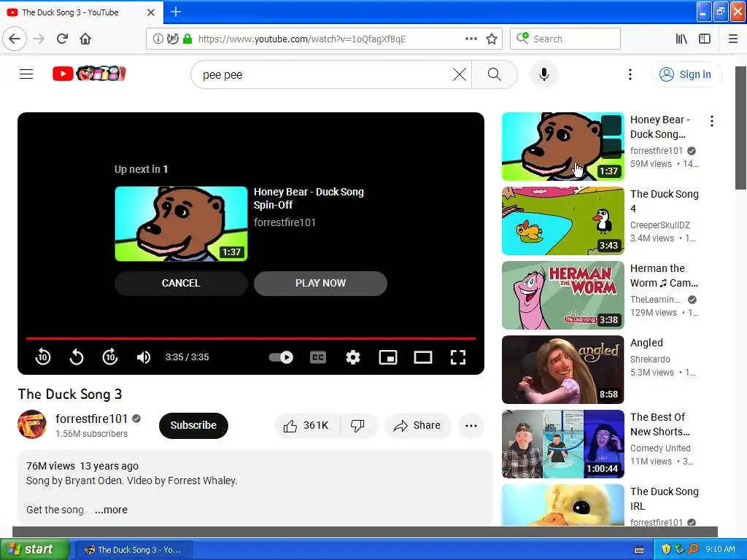Viewport: 747px width, 560px height.
Task: Close The Duck Song 3 tab
Action: tap(150, 12)
